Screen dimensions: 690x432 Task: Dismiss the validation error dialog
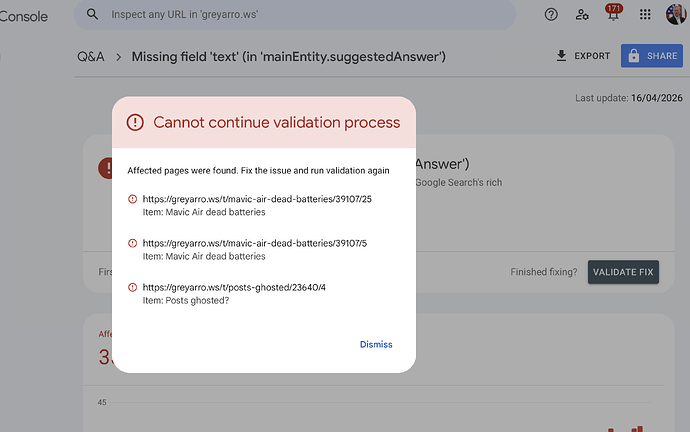[x=376, y=344]
